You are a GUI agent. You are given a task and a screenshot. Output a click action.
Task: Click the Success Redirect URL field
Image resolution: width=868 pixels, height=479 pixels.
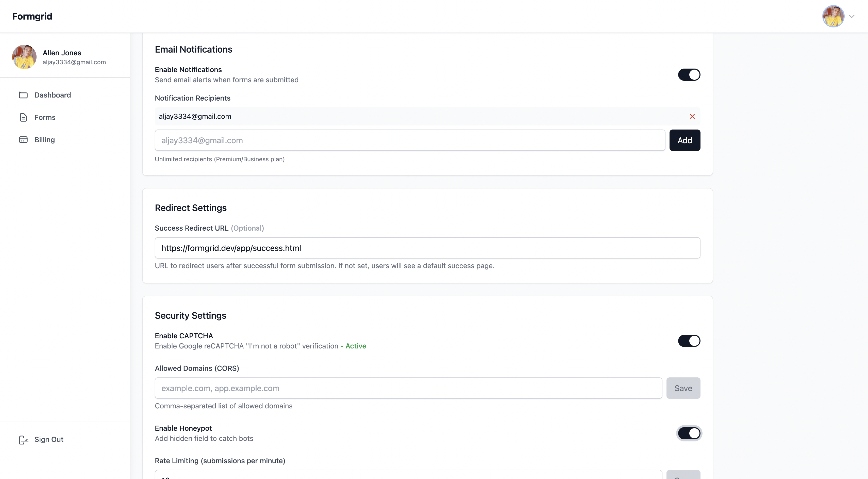point(427,248)
